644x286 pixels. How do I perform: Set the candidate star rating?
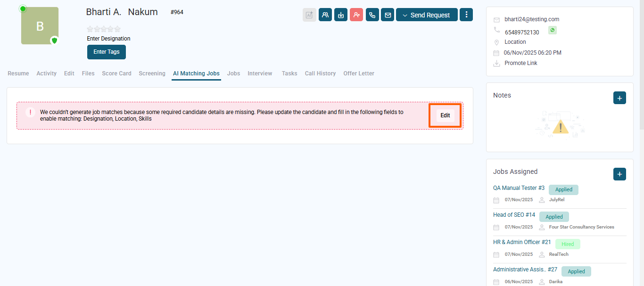pyautogui.click(x=104, y=29)
